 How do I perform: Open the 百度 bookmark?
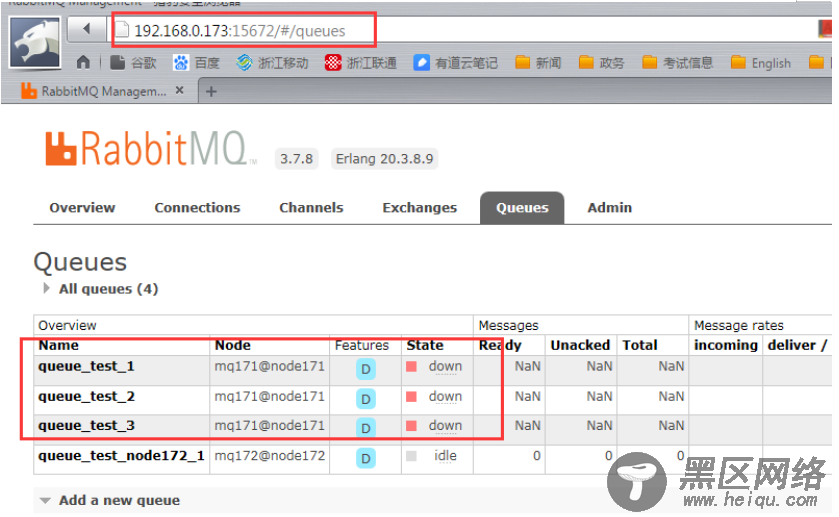(x=196, y=63)
